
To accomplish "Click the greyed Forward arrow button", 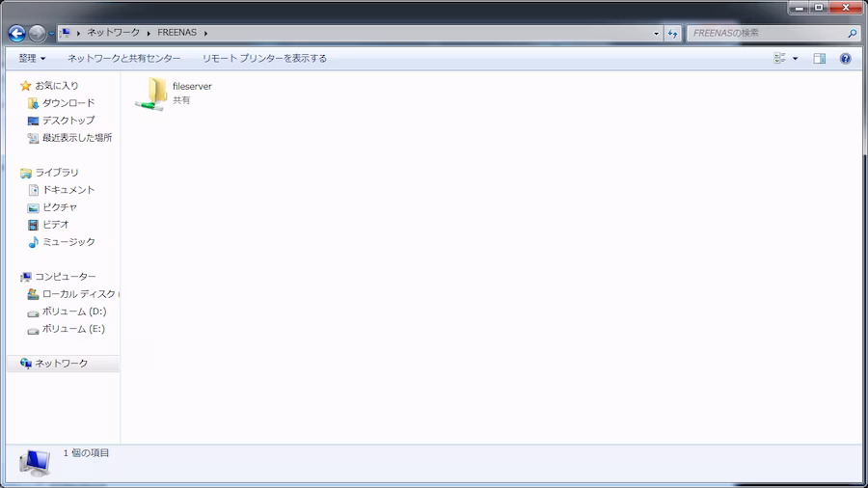I will [x=37, y=33].
